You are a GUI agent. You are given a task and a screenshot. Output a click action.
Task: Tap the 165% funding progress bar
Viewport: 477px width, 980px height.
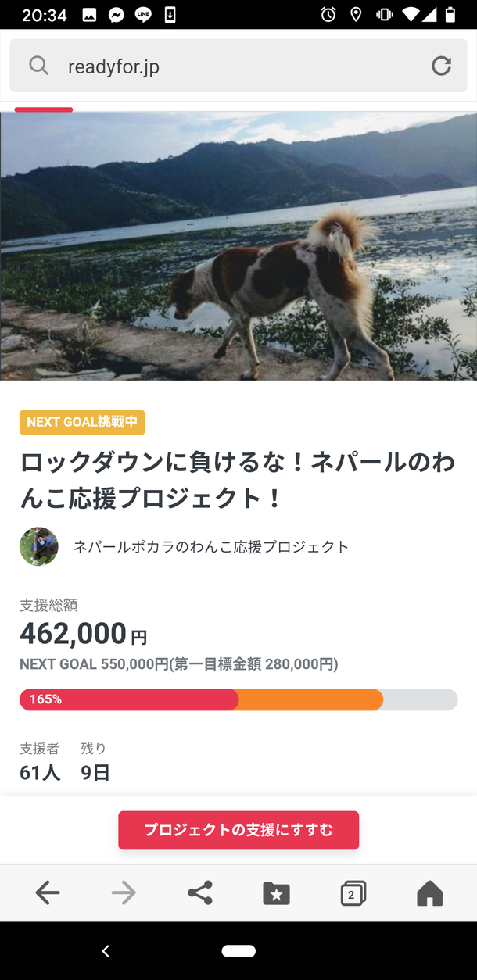click(238, 699)
